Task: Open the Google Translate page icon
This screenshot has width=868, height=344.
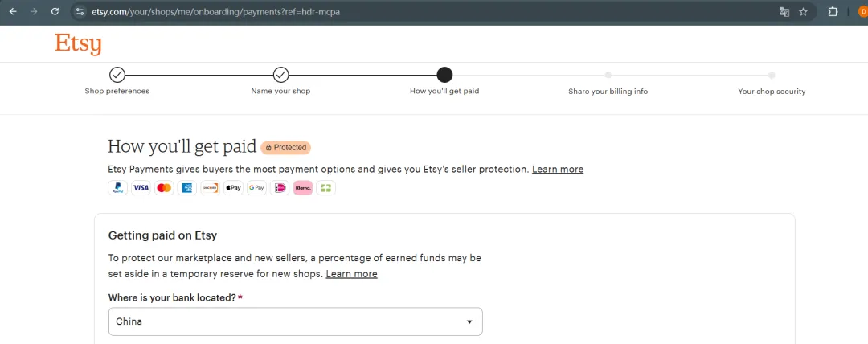Action: point(784,12)
